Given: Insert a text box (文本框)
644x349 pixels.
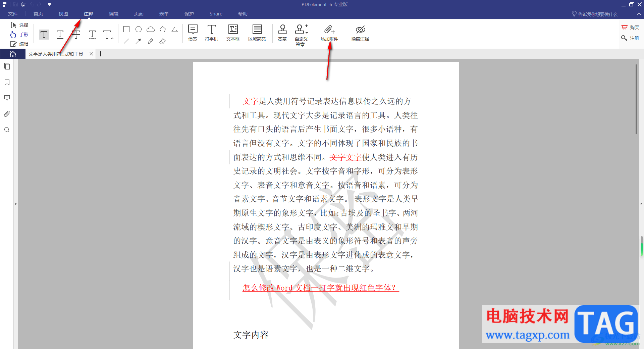Looking at the screenshot, I should [x=233, y=33].
